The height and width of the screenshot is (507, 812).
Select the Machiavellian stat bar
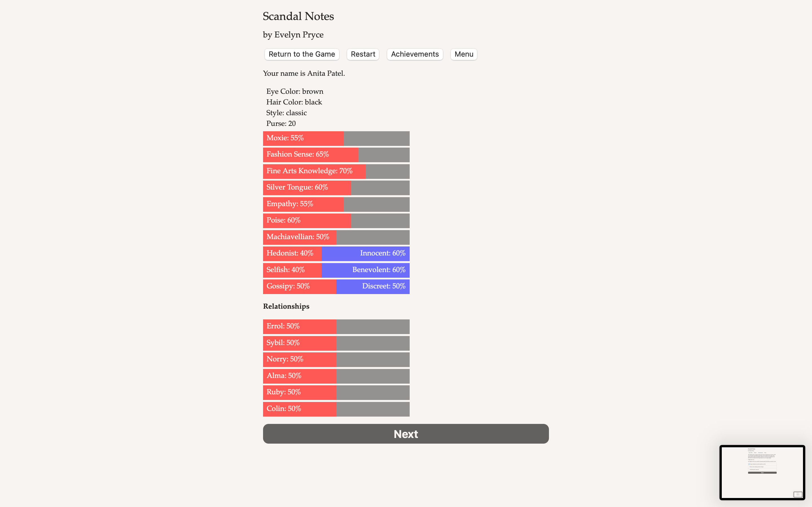click(x=336, y=237)
